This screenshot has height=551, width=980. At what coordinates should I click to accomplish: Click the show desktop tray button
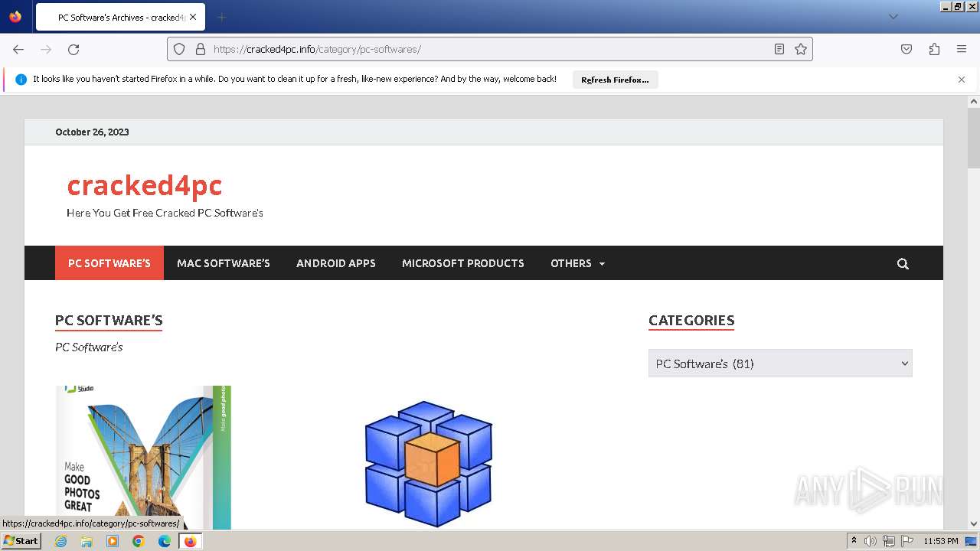pyautogui.click(x=971, y=541)
